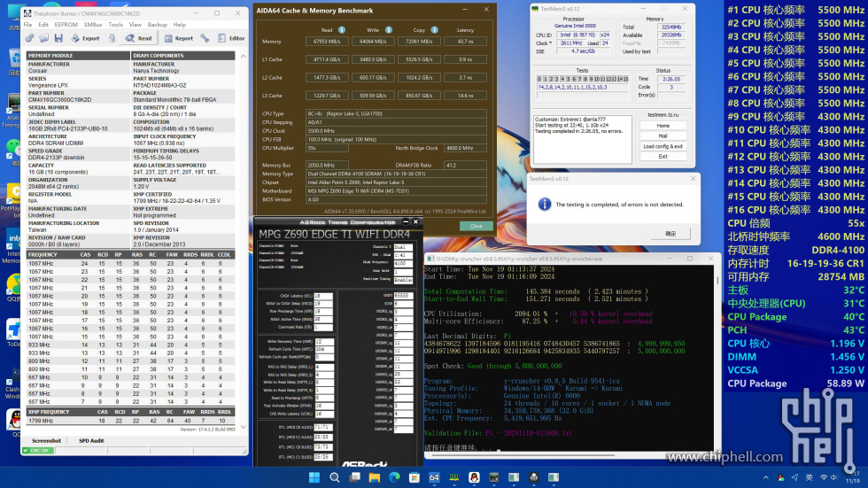
Task: Open the Editor in Thaiphoon Burner toolbar
Action: tap(231, 38)
